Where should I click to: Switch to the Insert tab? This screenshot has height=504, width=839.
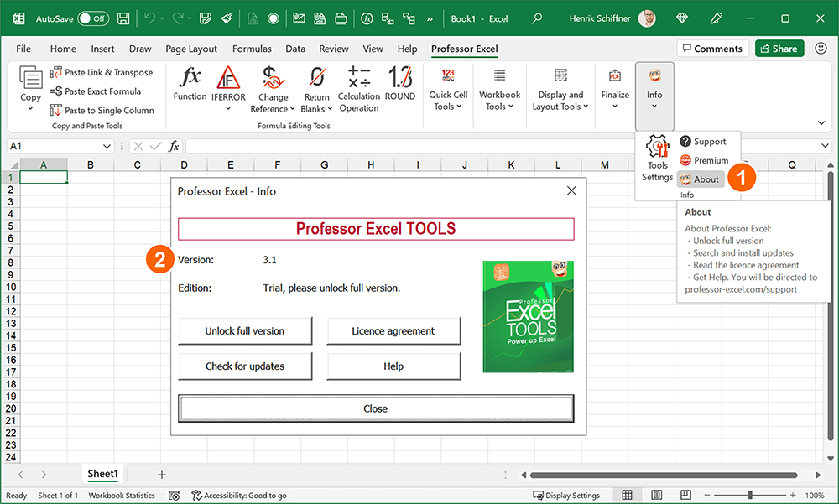[102, 49]
